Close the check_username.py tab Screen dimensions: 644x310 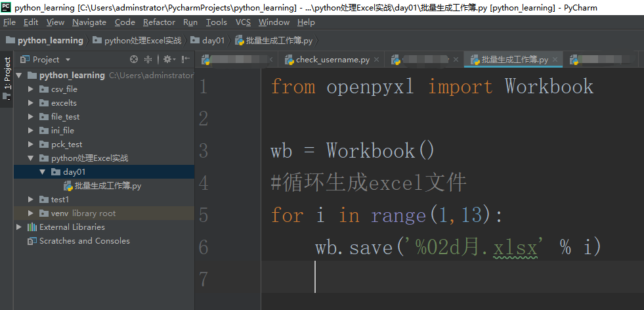pos(376,60)
